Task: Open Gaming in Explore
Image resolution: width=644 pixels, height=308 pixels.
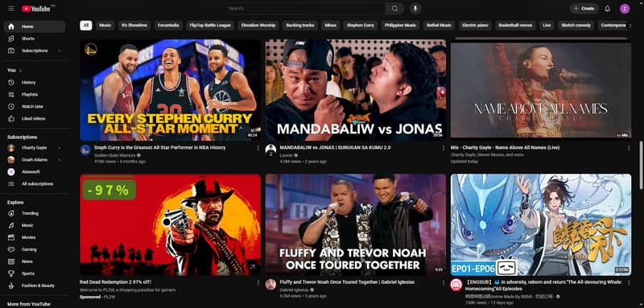Action: coord(35,249)
